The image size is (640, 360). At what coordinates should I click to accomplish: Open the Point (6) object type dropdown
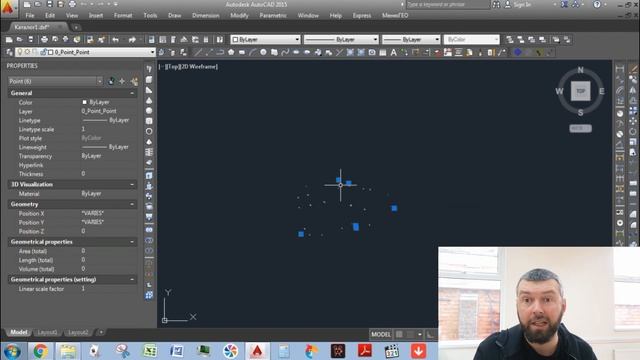55,81
